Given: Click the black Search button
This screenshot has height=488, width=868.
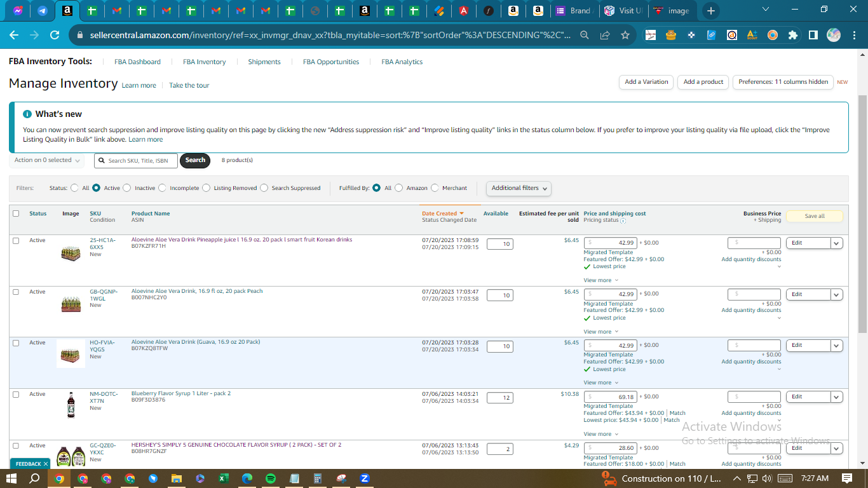Looking at the screenshot, I should 195,160.
